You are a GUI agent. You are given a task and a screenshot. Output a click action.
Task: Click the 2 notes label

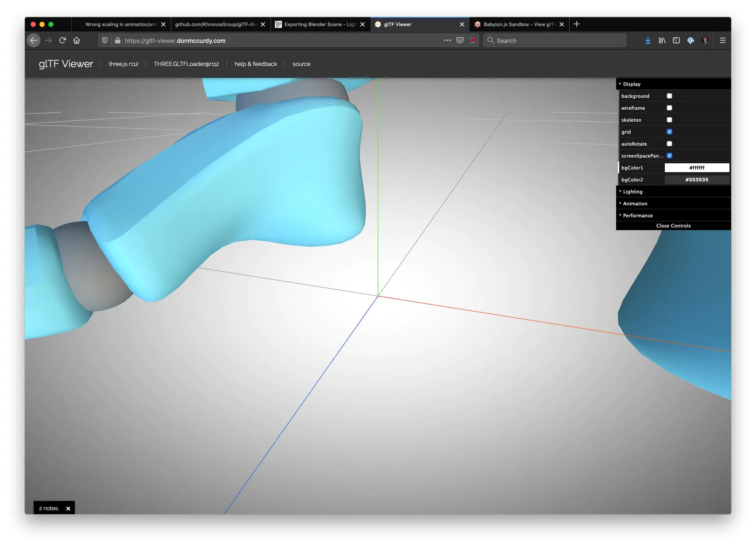(49, 508)
